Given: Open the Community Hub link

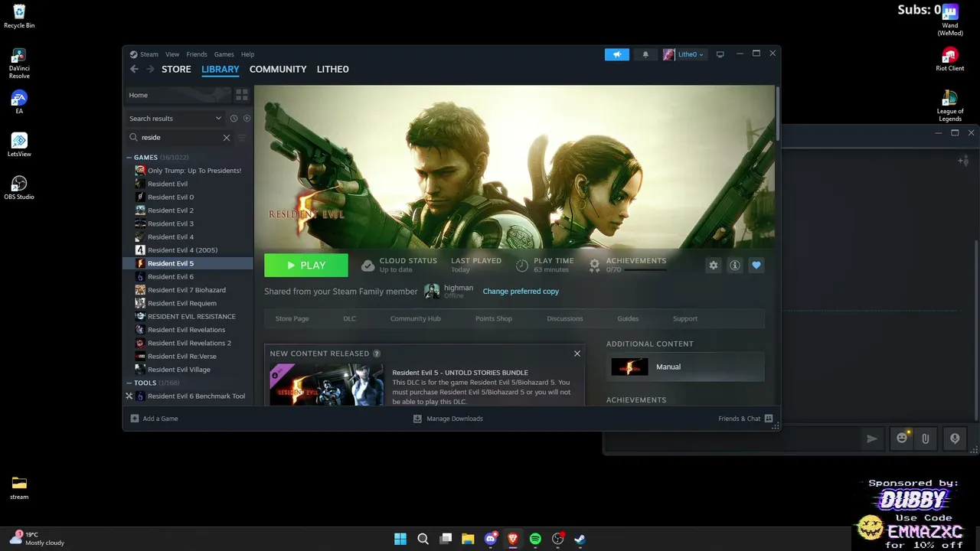Looking at the screenshot, I should click(x=416, y=318).
